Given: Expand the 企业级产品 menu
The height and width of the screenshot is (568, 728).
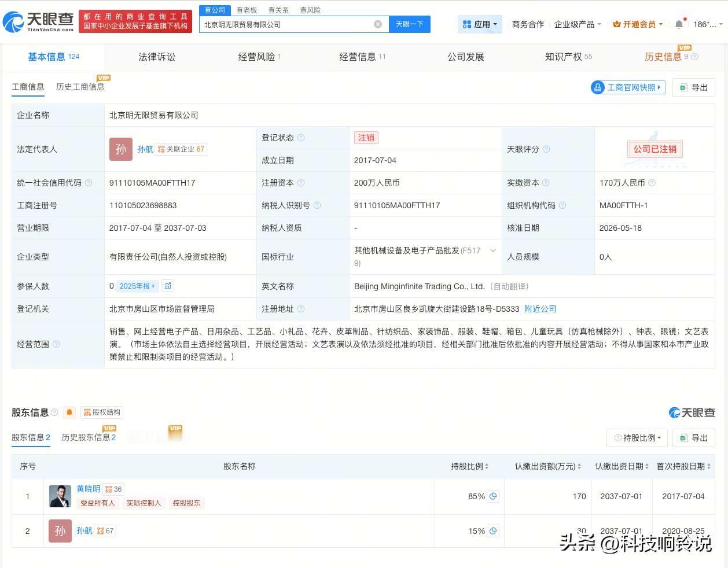Looking at the screenshot, I should click(578, 24).
